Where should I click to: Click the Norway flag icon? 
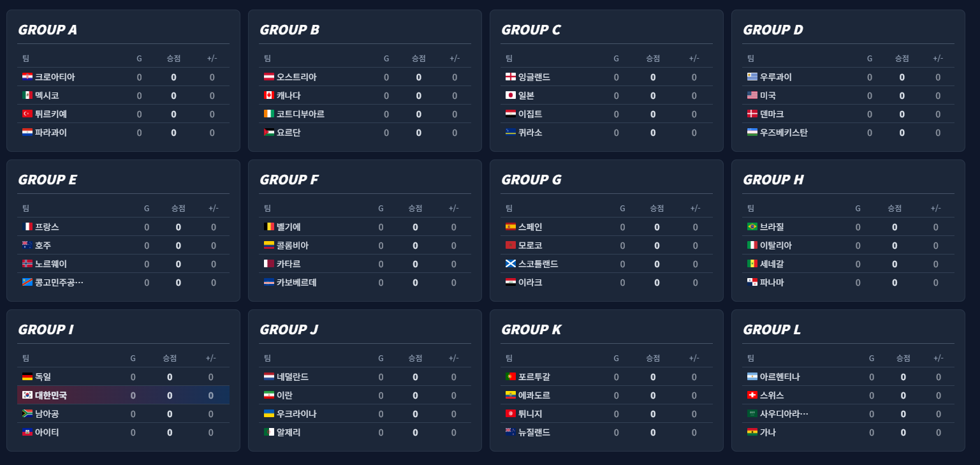click(x=27, y=264)
